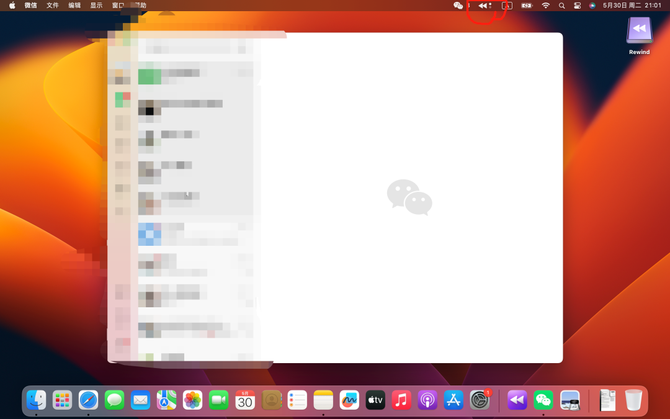Open the 微信 application menu
The width and height of the screenshot is (670, 419).
[31, 6]
